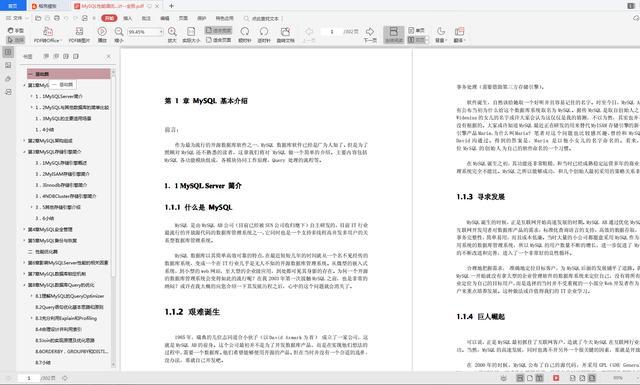Switch to the 编辑 ribbon tab

pos(164,18)
